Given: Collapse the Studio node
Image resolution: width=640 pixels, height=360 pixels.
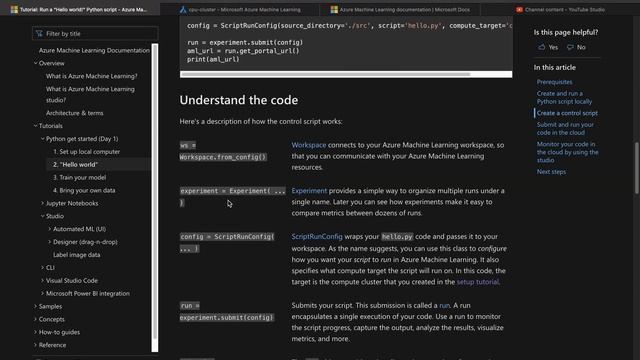Looking at the screenshot, I should click(x=42, y=216).
